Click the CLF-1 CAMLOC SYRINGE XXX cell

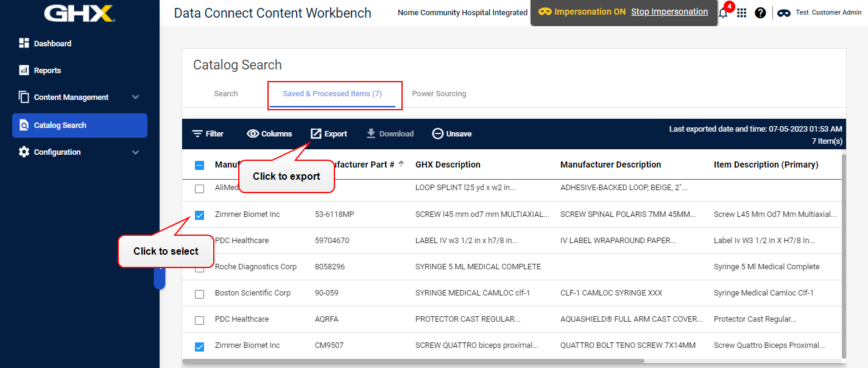pyautogui.click(x=611, y=293)
